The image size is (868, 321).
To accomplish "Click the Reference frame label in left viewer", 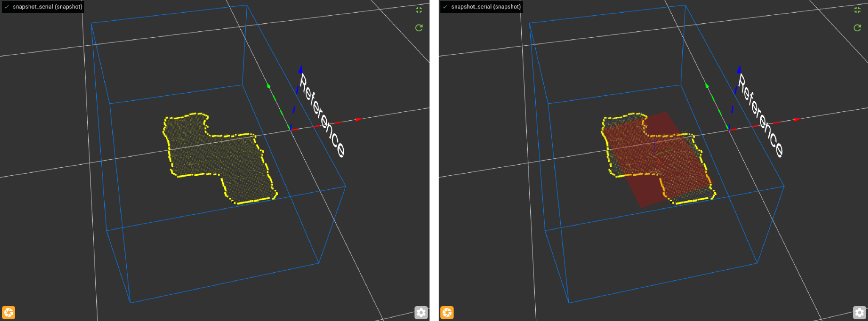I will click(x=322, y=115).
